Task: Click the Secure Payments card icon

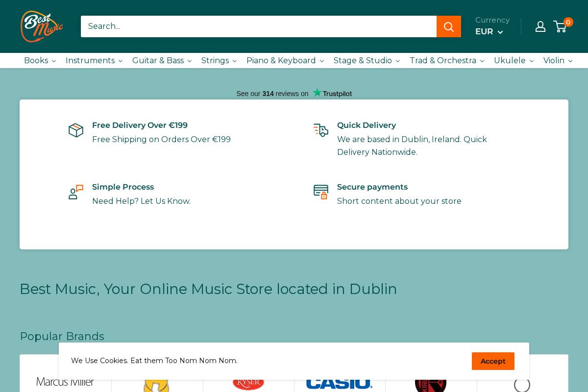Action: point(321,192)
